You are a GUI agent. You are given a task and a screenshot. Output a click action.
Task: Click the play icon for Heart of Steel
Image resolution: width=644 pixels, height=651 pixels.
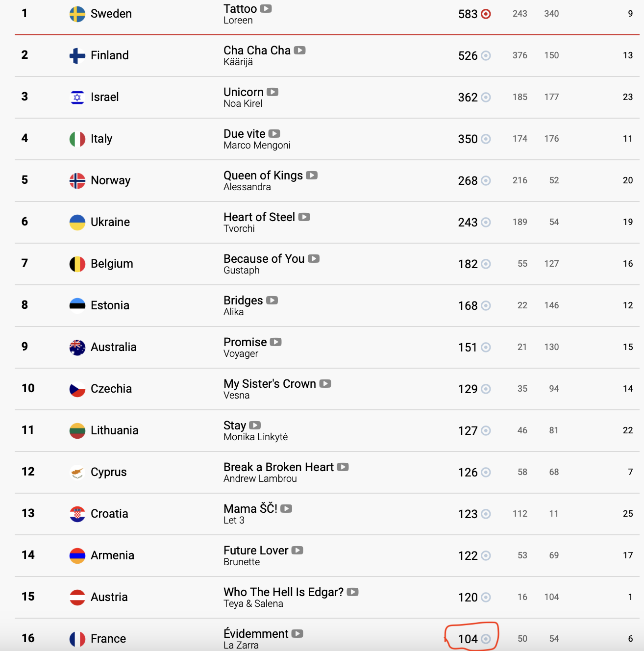click(x=304, y=217)
